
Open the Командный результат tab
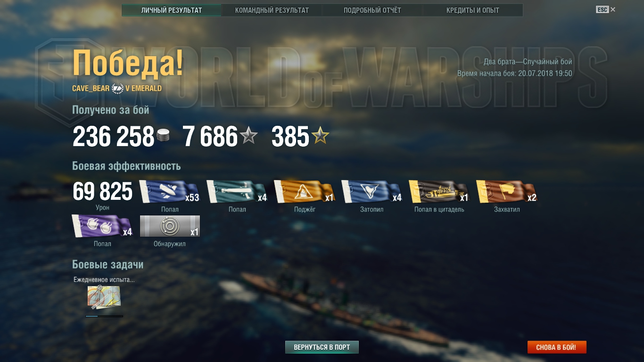[272, 10]
